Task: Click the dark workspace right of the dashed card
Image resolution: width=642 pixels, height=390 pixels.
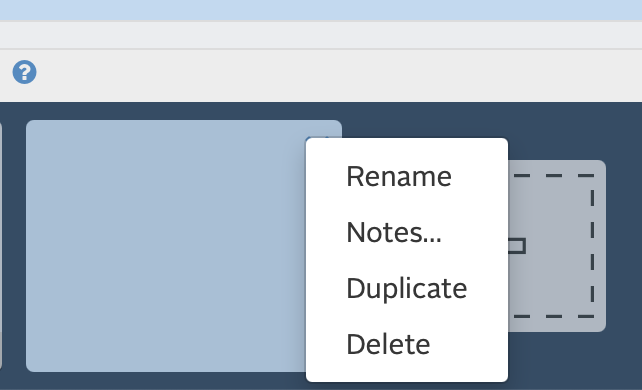Action: [624, 246]
